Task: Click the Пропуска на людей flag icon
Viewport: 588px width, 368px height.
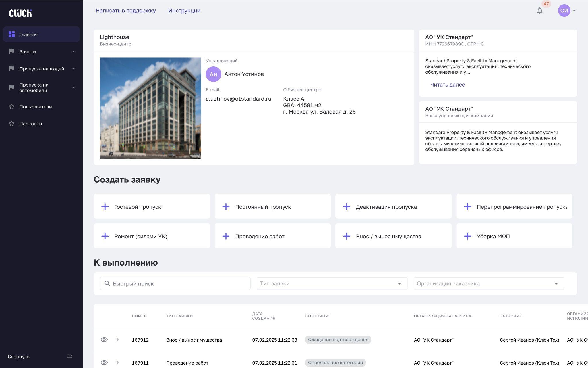Action: click(12, 69)
